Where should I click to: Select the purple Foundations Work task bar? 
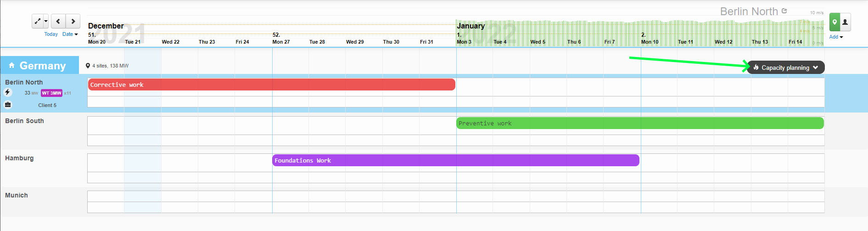455,160
